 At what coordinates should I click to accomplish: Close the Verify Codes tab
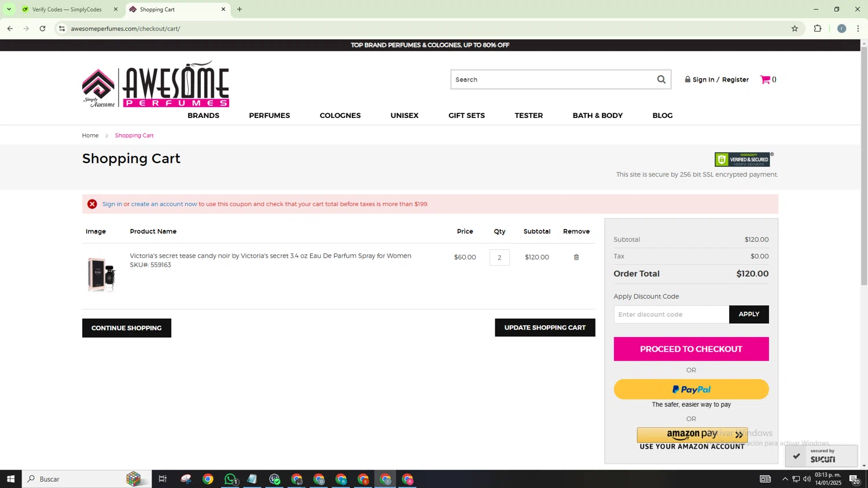point(115,9)
